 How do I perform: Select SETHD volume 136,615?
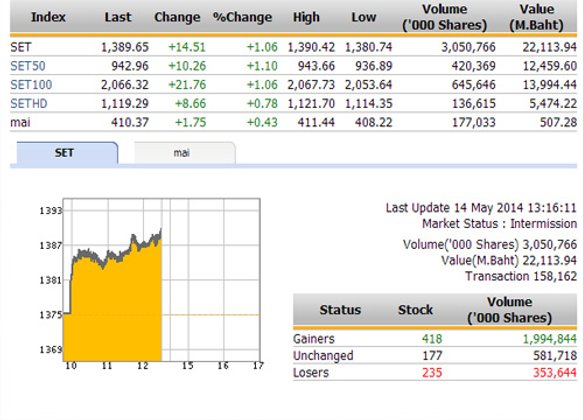pyautogui.click(x=474, y=103)
